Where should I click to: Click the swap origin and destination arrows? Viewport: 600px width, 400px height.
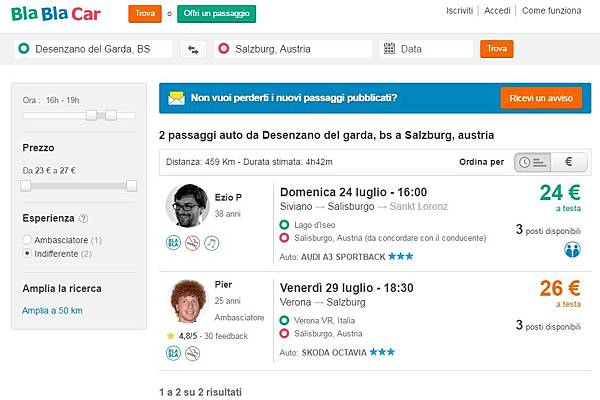[x=191, y=49]
